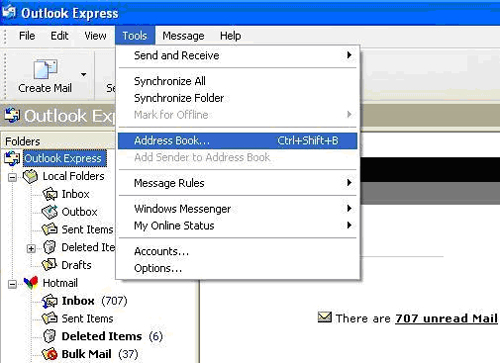Click the Local Folders Sent Items icon
This screenshot has width=500, height=363.
coord(50,229)
